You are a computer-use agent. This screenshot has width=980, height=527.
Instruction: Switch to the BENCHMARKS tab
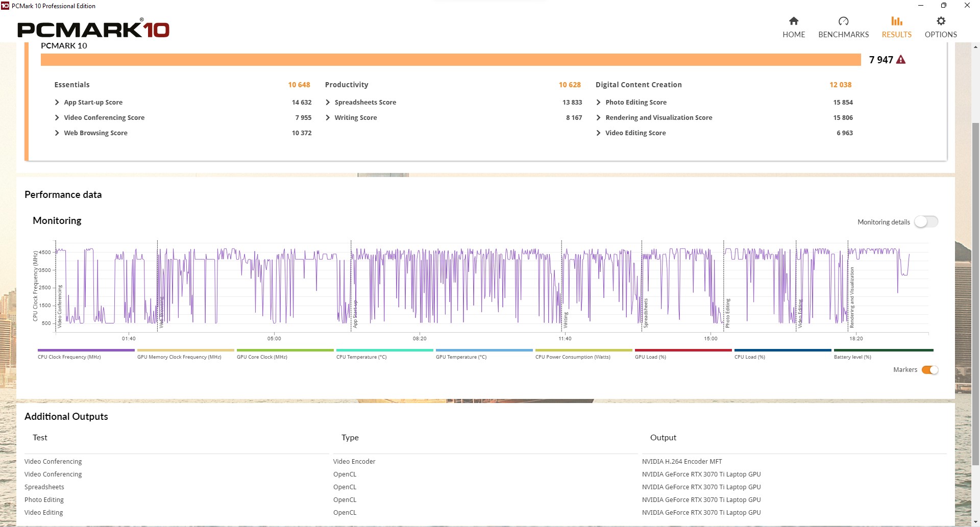[843, 34]
